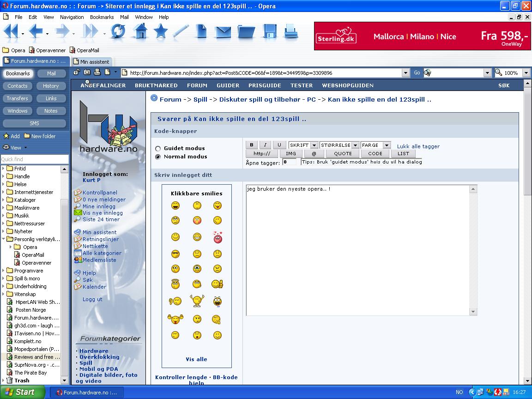This screenshot has height=399, width=532.
Task: Toggle bold with the B button
Action: (x=252, y=145)
